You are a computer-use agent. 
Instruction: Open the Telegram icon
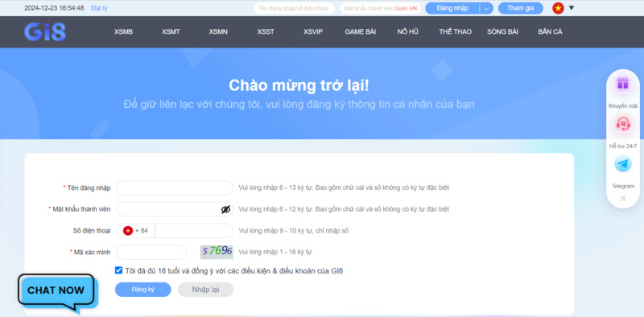pos(622,164)
